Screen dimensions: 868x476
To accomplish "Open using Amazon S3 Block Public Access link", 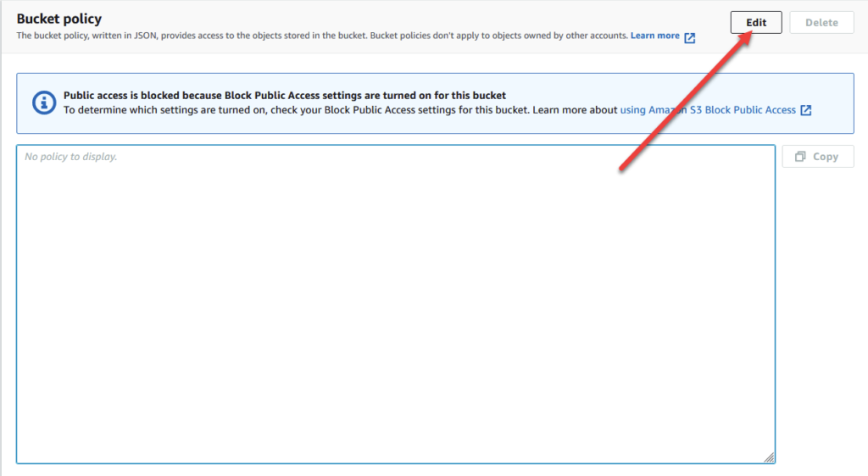I will (x=708, y=110).
